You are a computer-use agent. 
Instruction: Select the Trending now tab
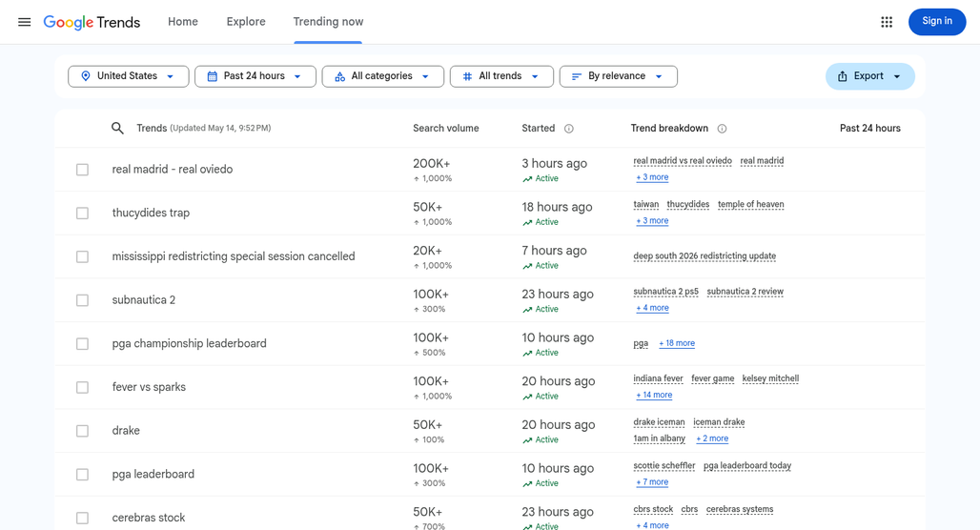[328, 22]
